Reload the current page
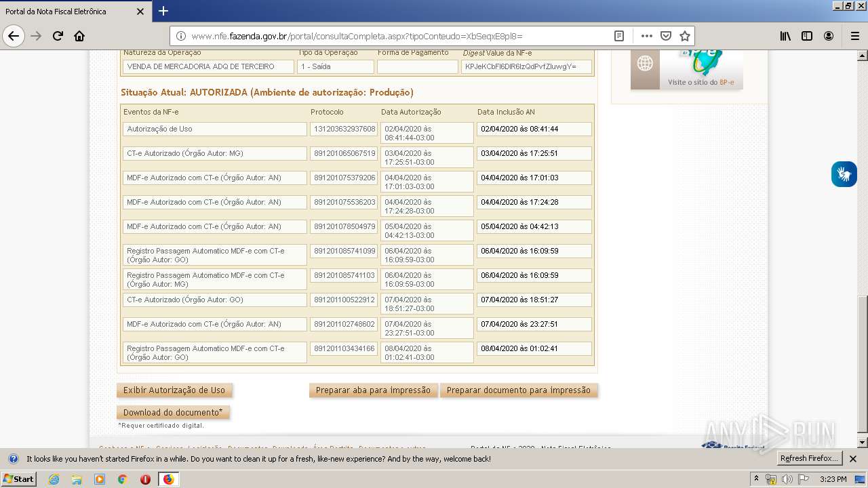The image size is (868, 488). [58, 36]
